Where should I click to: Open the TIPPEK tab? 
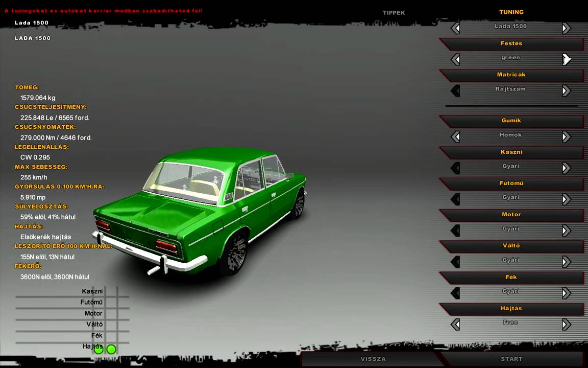tap(394, 13)
